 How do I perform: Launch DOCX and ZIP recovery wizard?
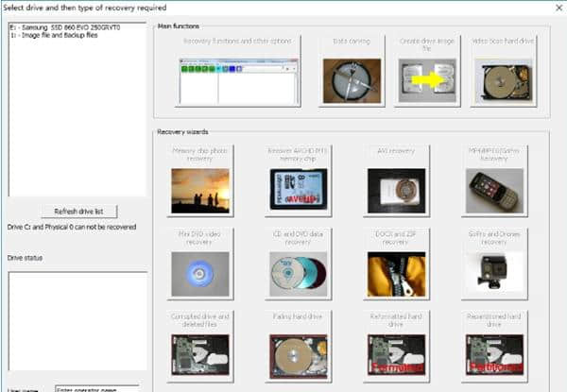pos(396,264)
